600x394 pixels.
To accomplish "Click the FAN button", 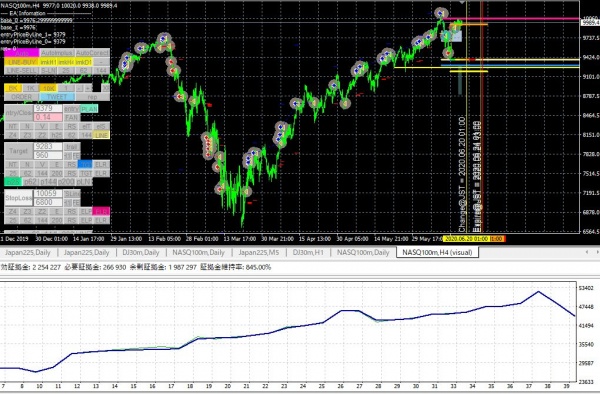I will [72, 117].
